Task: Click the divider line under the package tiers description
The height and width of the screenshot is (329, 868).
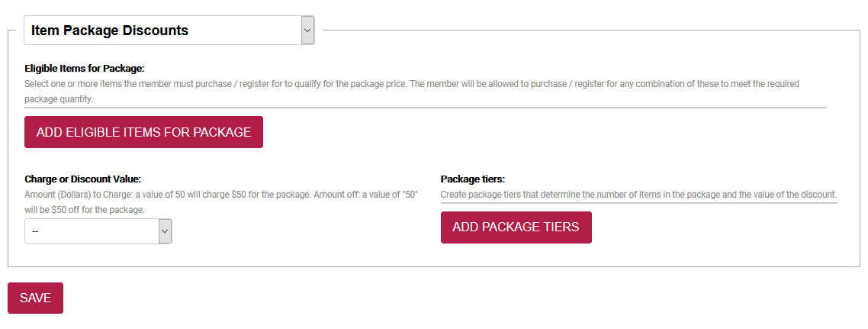Action: (638, 203)
